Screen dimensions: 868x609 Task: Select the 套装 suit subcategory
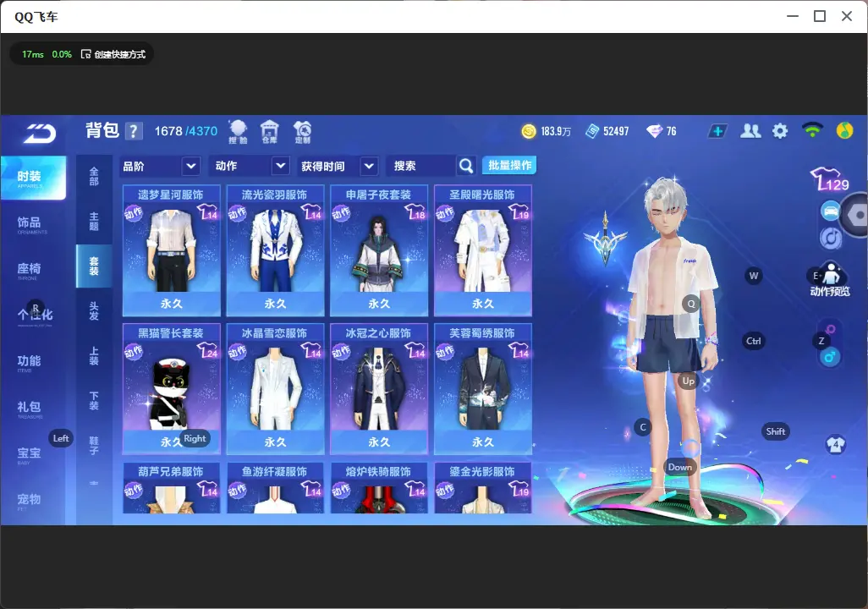94,266
